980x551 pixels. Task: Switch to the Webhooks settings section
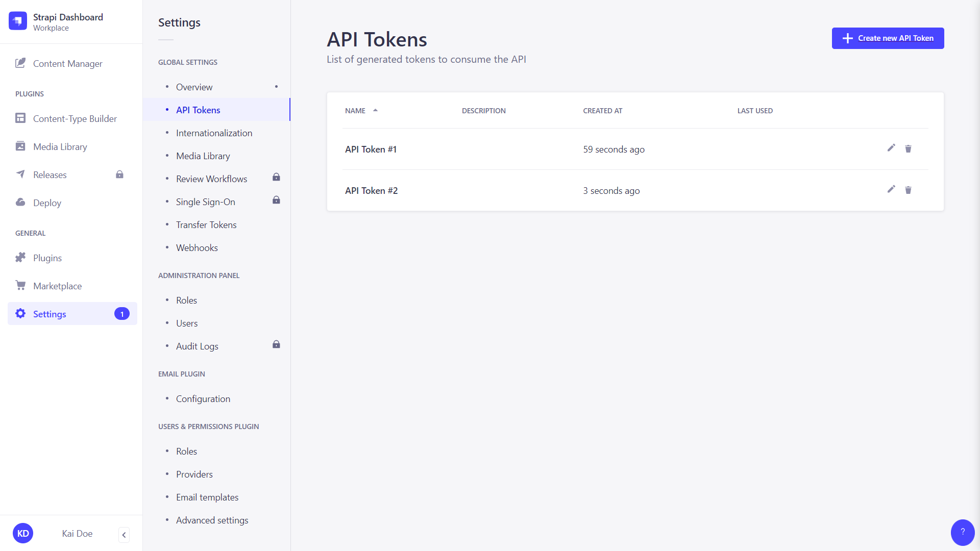[197, 247]
